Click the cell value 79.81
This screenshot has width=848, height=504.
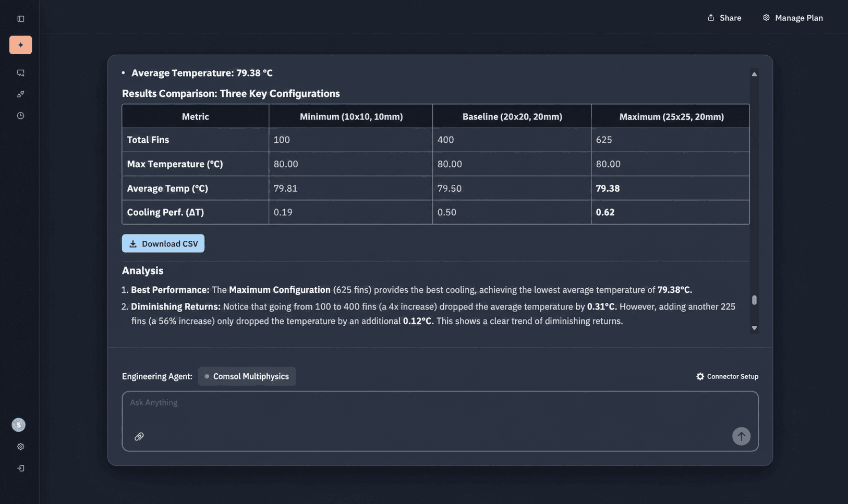tap(285, 188)
